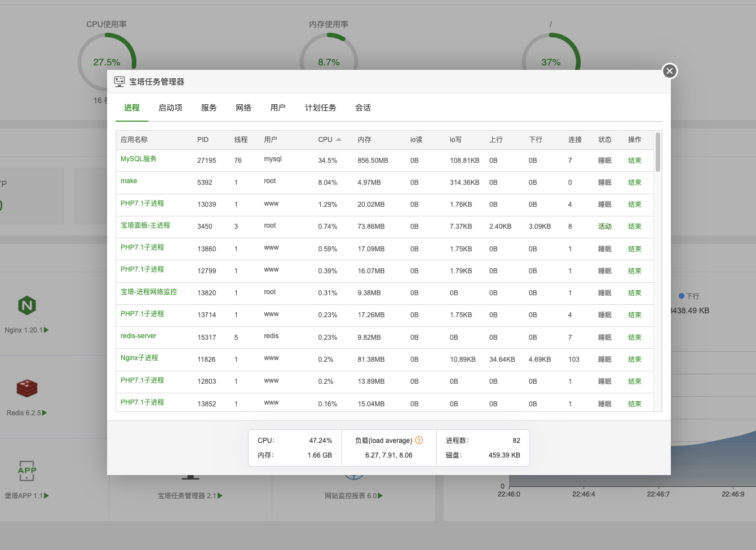Click the 47.24% total CPU value

(320, 441)
